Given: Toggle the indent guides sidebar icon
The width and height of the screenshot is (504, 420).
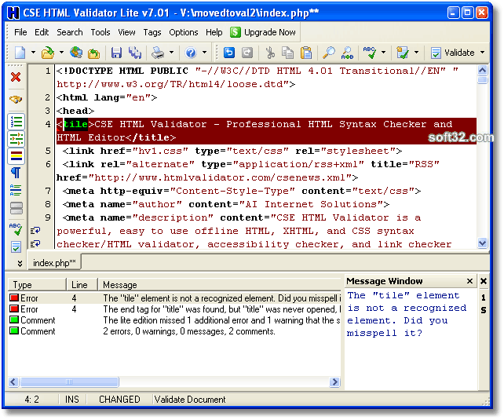Looking at the screenshot, I should [x=16, y=139].
